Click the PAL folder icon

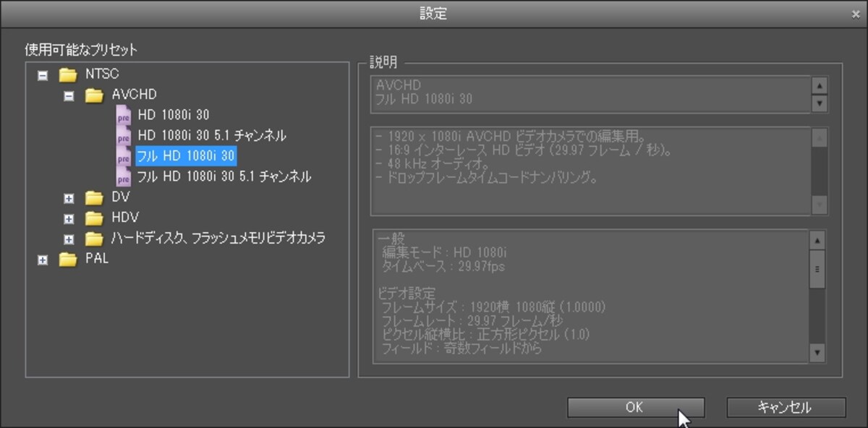68,259
